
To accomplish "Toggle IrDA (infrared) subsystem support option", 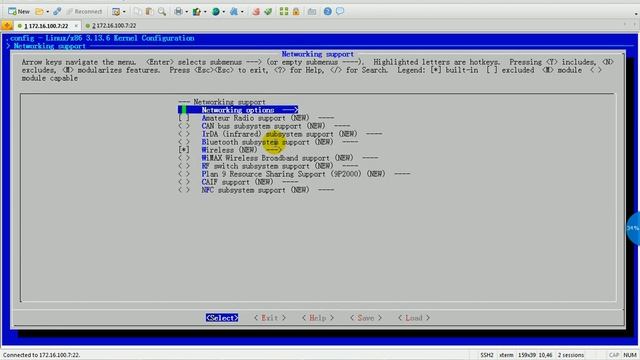I will tap(184, 134).
